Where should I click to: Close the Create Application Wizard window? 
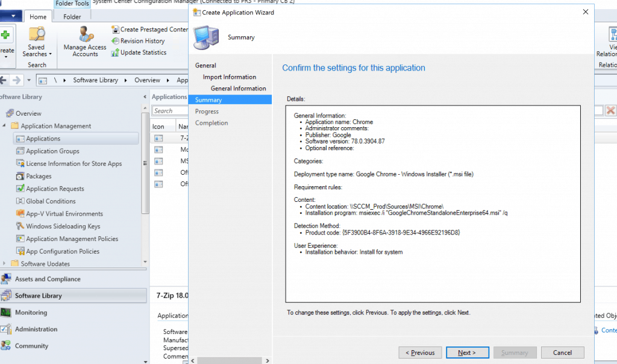[x=586, y=12]
